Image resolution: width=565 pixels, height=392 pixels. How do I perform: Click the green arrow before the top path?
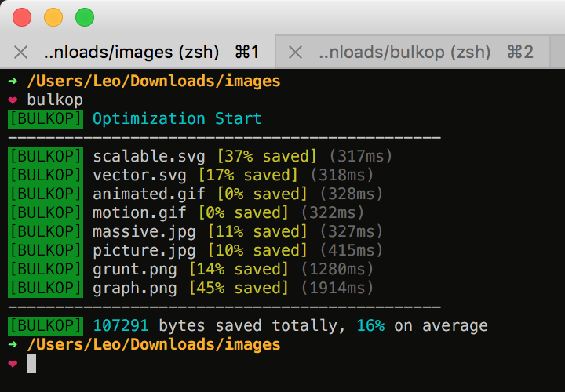[x=13, y=81]
